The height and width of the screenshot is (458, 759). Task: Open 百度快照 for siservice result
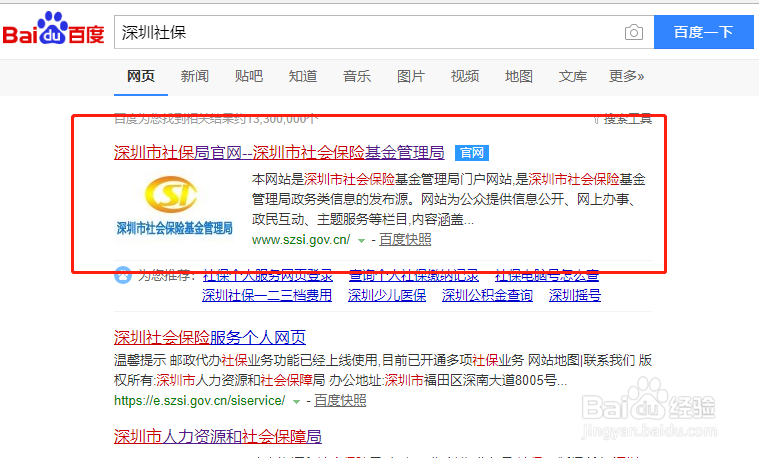340,401
